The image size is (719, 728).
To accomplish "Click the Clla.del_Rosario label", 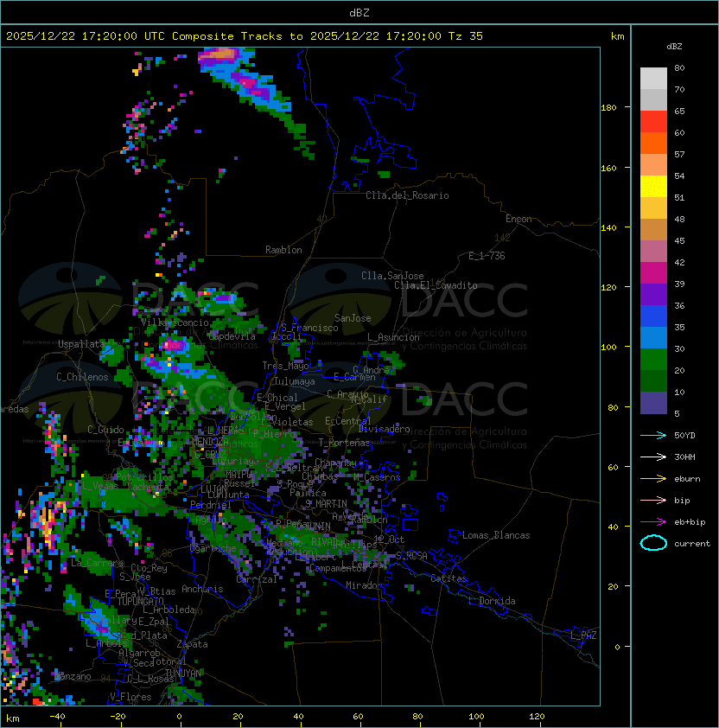I will point(407,195).
